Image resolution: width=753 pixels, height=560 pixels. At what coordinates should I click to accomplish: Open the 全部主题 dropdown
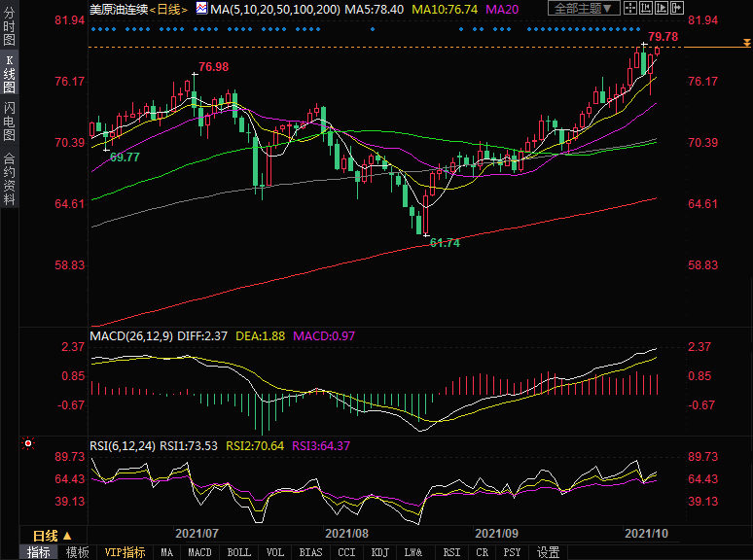click(x=584, y=8)
